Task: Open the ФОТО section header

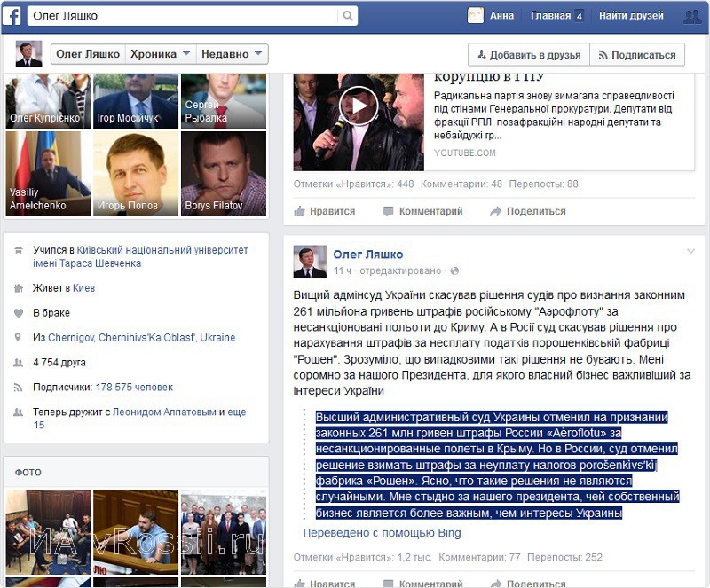Action: (x=28, y=472)
